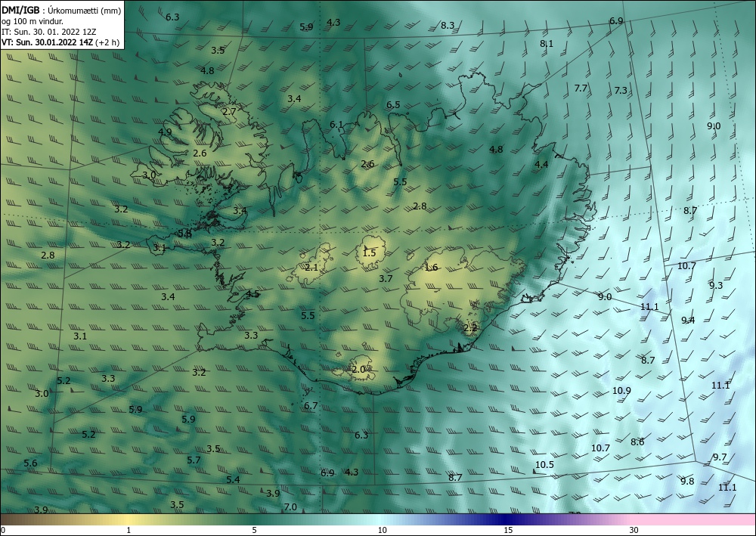
Task: Select the Vatnajökull value 1.6
Action: (x=431, y=268)
